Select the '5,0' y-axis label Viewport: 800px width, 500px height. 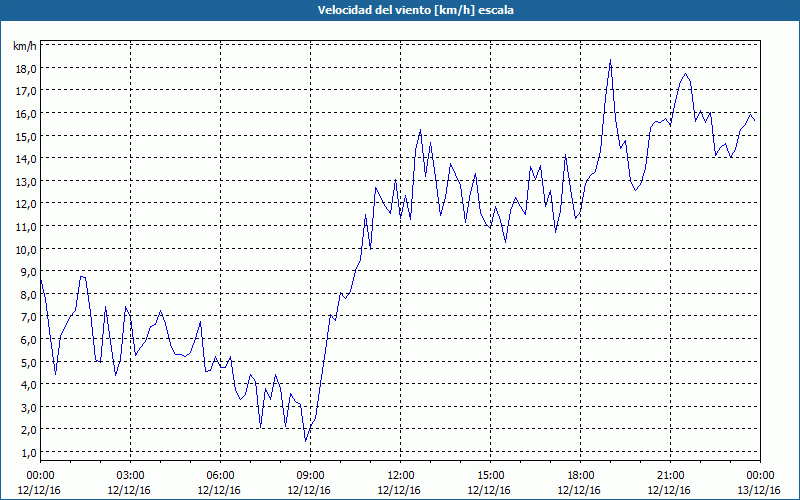point(29,362)
